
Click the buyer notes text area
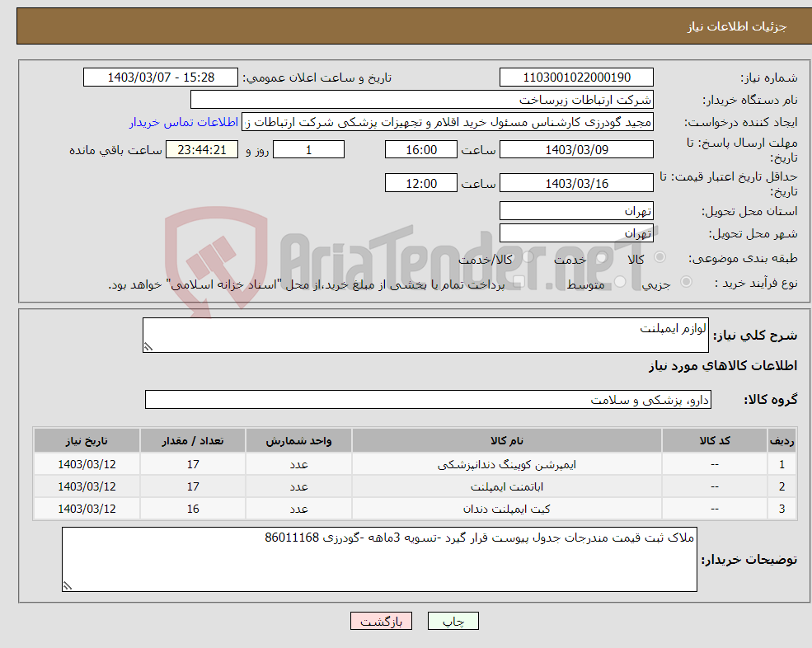[379, 560]
